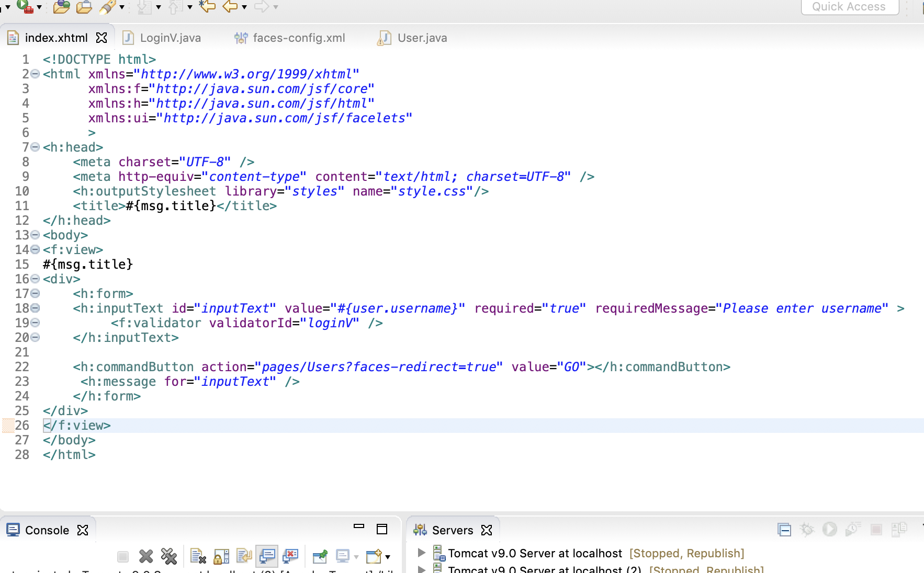
Task: Toggle Show Console on Standard Out
Action: (267, 556)
